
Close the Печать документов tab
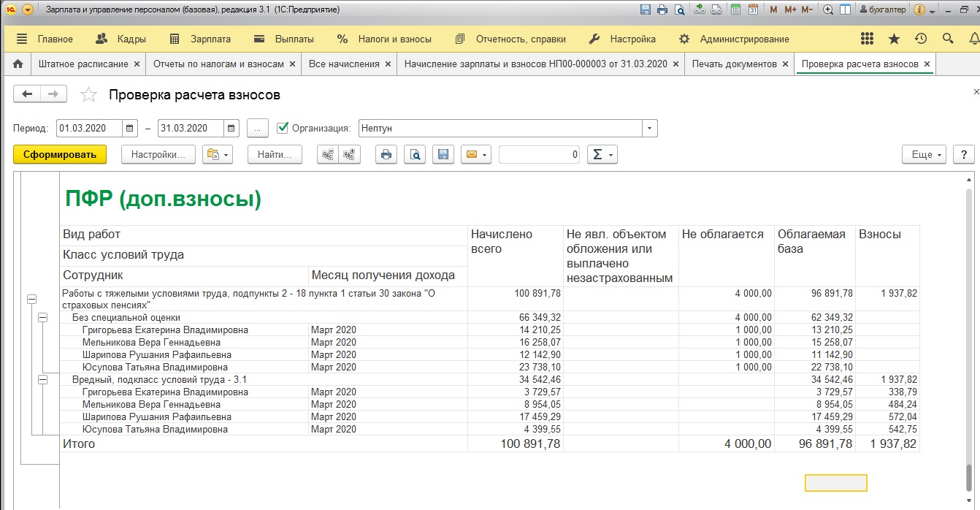pyautogui.click(x=785, y=64)
